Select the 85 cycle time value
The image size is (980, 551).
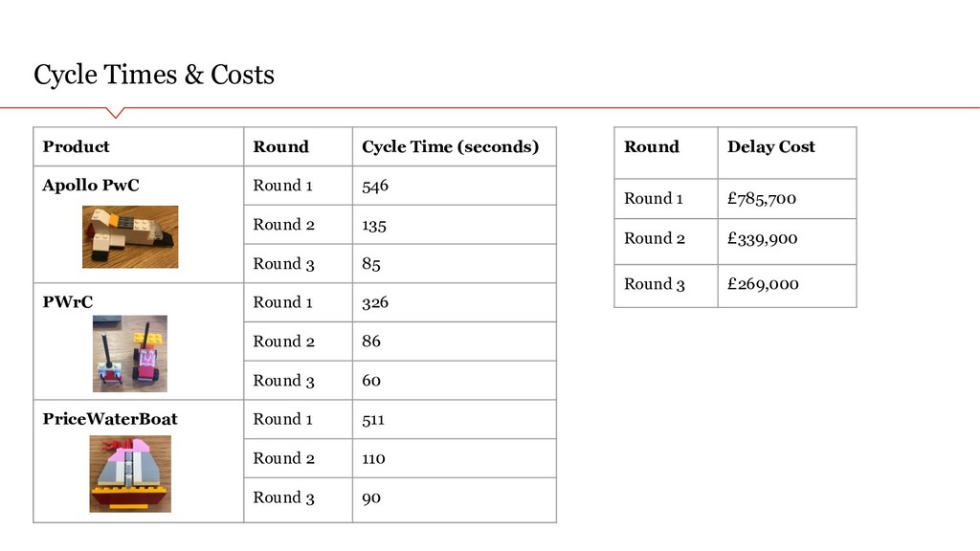[371, 264]
